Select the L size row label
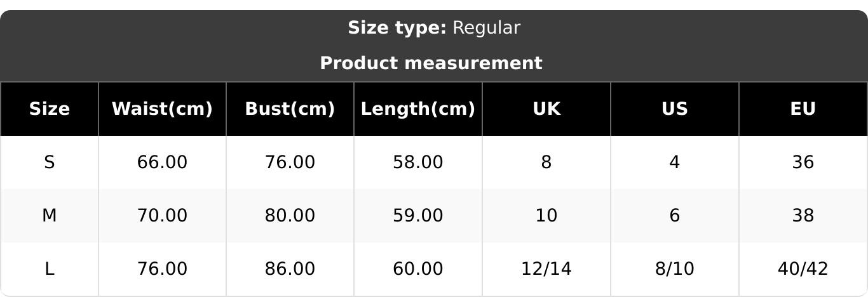 click(x=49, y=269)
